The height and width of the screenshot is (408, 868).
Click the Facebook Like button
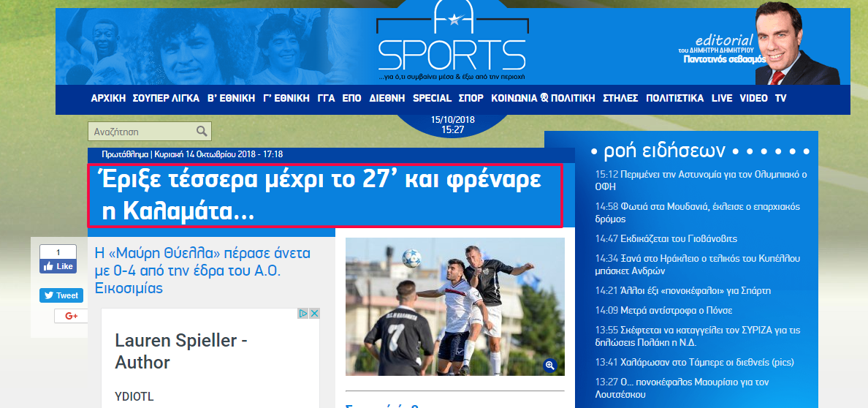point(58,266)
